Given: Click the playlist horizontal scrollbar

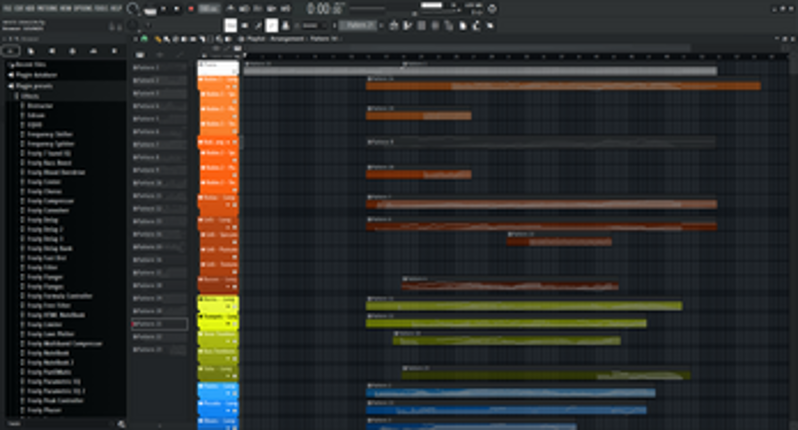Looking at the screenshot, I should (468, 48).
